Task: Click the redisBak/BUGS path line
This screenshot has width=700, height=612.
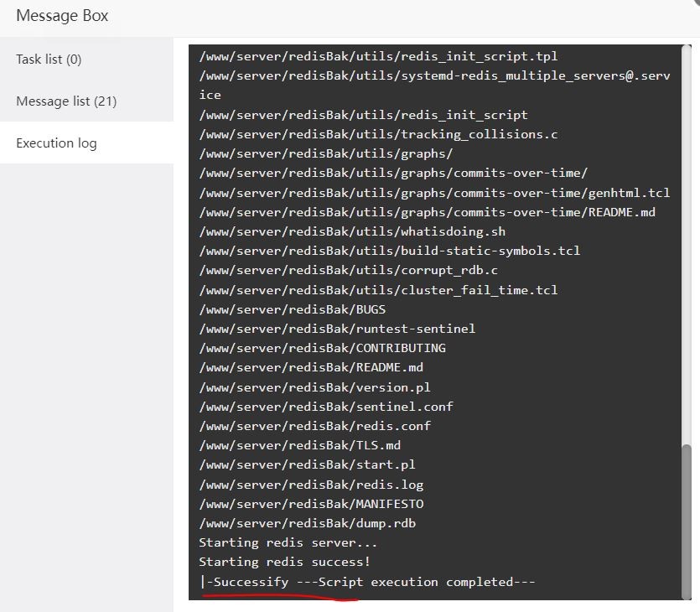Action: pos(292,309)
